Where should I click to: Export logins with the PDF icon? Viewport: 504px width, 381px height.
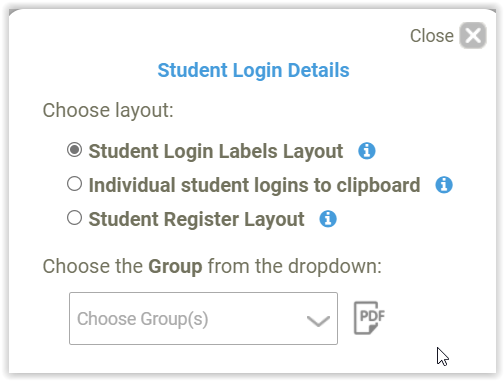(369, 318)
